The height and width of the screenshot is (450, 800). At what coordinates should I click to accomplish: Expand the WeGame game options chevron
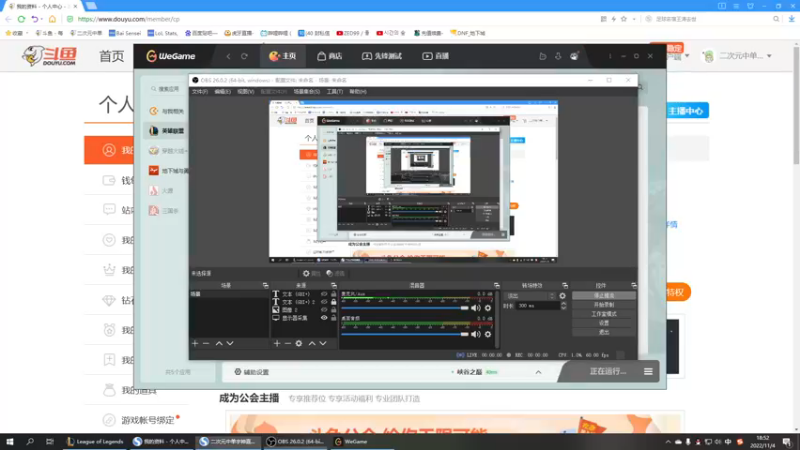(x=538, y=372)
